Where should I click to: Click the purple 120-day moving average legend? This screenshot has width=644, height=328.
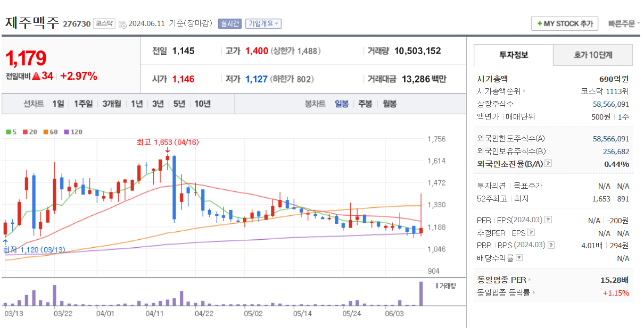click(x=73, y=131)
